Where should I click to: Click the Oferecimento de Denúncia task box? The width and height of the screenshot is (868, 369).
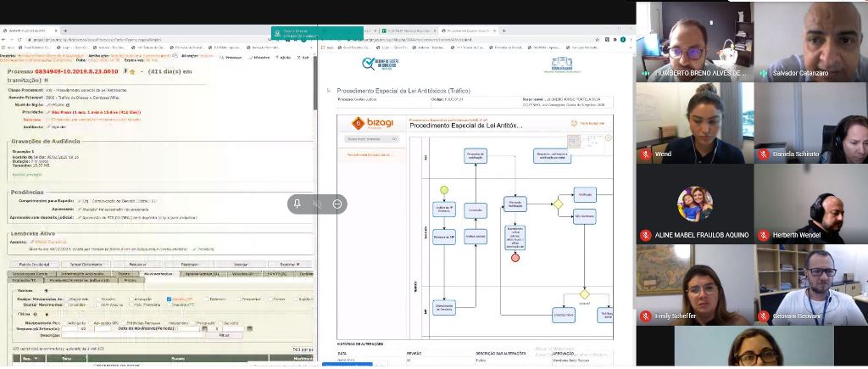444,307
